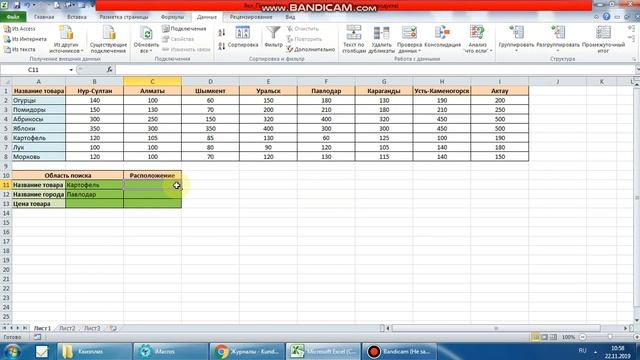The image size is (640, 360).
Task: Click the Save icon in Quick Access Toolbar
Action: [17, 6]
